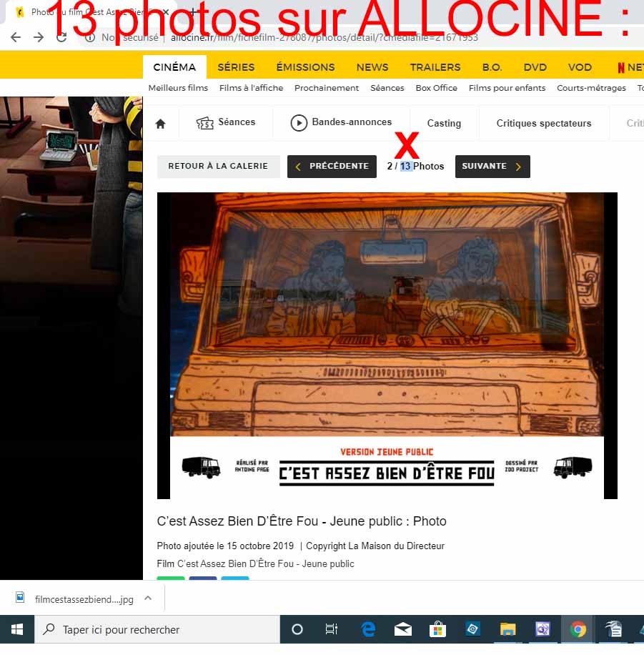Select CINÉMA in main navigation
This screenshot has width=644, height=655.
tap(174, 67)
